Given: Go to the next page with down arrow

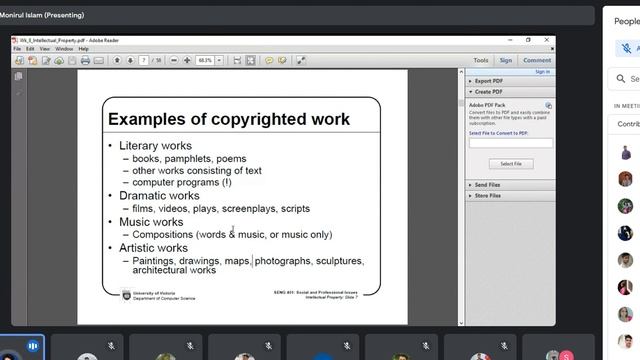Looking at the screenshot, I should [x=130, y=60].
